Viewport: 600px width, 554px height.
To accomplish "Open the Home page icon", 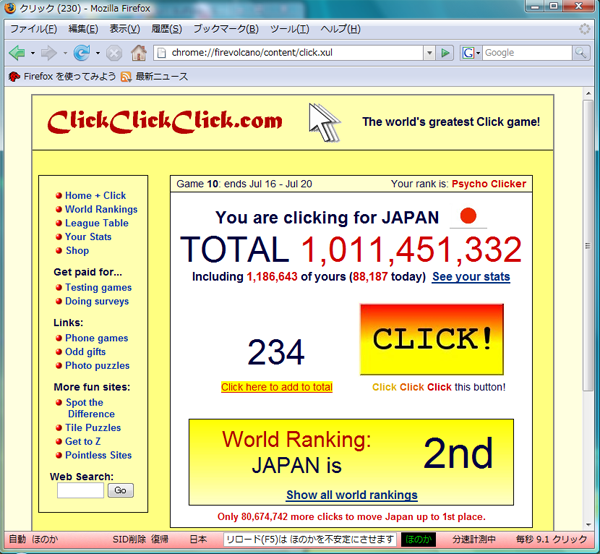I will [x=139, y=53].
